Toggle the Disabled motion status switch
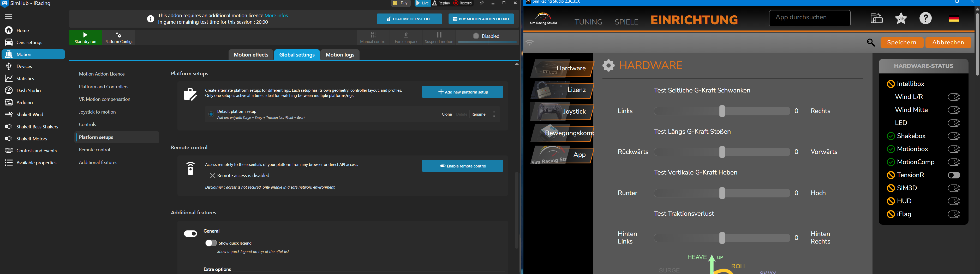Screen dimensions: 980x274 tap(487, 37)
